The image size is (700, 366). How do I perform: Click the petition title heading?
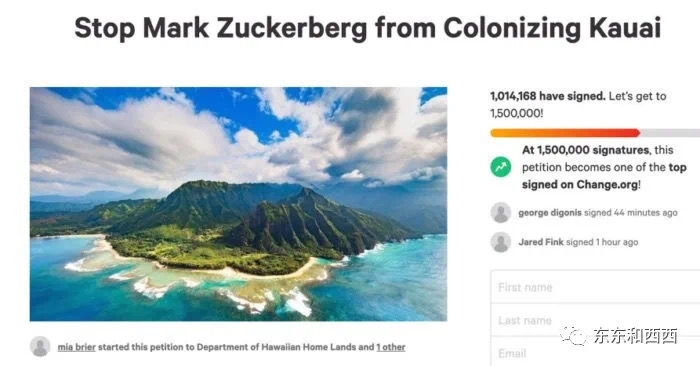[367, 28]
